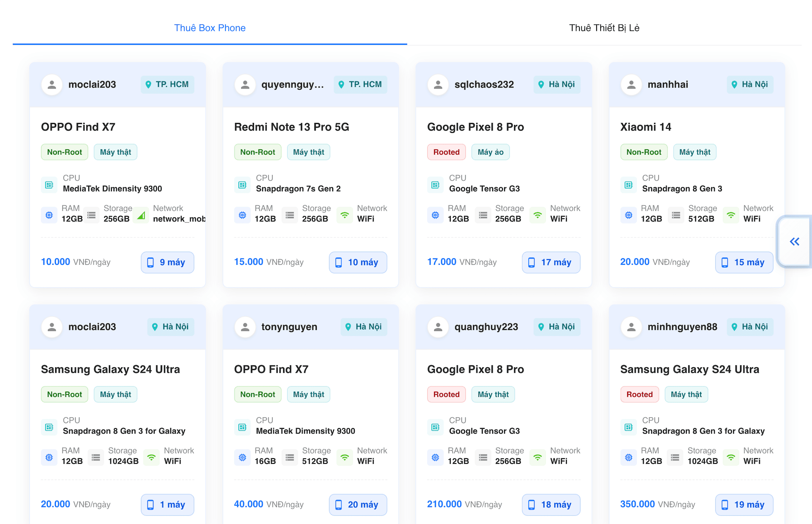Click TP. HCM location tag for moclai203

pyautogui.click(x=167, y=85)
